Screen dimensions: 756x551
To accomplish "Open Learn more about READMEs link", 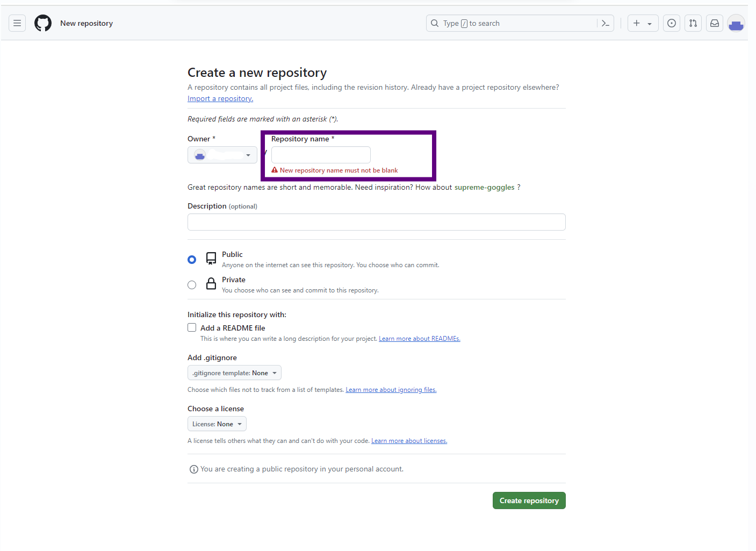I will 420,339.
